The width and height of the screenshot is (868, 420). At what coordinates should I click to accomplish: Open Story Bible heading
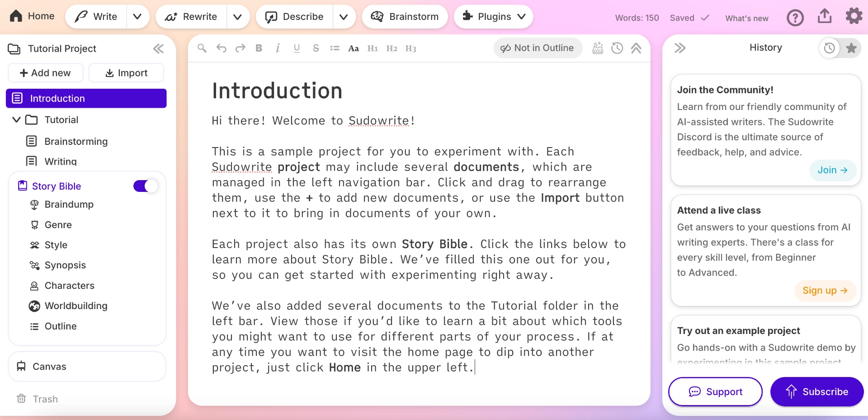[x=49, y=186]
